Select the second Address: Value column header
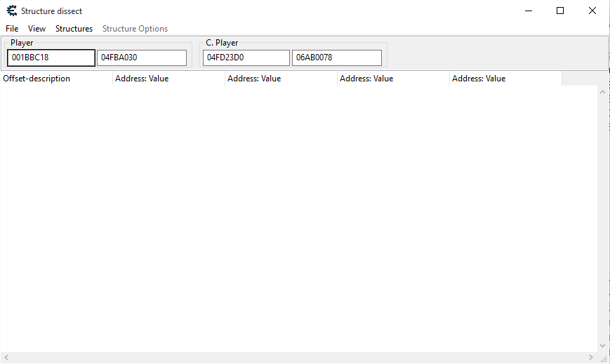 (281, 79)
